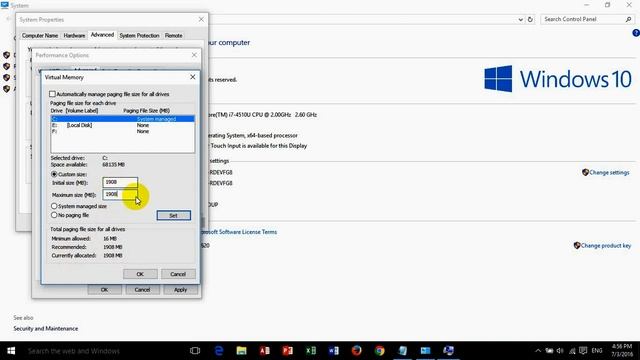
Task: Click Cancel in Virtual Memory dialog
Action: 178,274
